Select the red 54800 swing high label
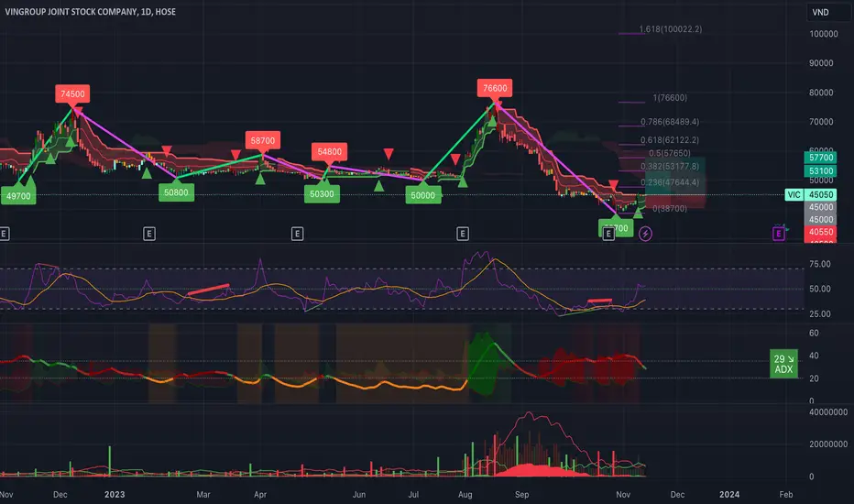The image size is (854, 504). click(x=330, y=151)
